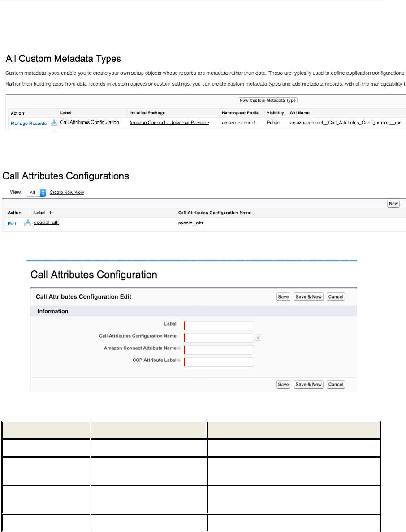This screenshot has width=406, height=532.
Task: Click the top Save & New button
Action: (x=308, y=297)
